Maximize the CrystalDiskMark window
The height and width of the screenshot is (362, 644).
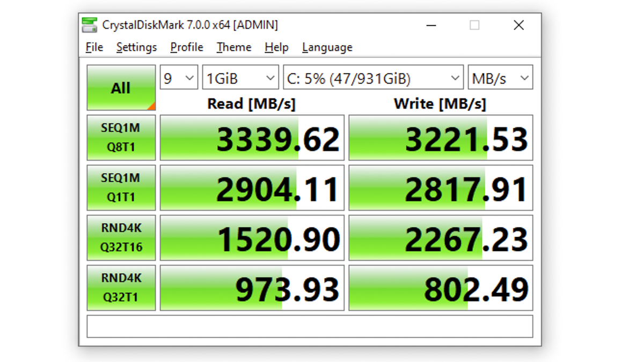tap(474, 25)
